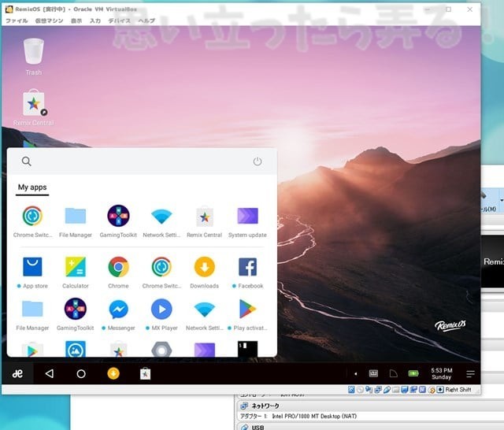Viewport: 504px width, 430px height.
Task: Open the gallery picture app in bottom row
Action: click(x=76, y=350)
